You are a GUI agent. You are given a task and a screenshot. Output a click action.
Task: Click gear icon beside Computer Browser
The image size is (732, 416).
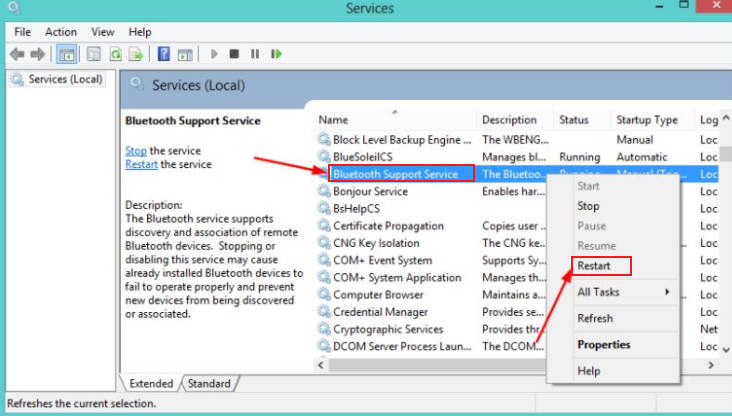[324, 295]
